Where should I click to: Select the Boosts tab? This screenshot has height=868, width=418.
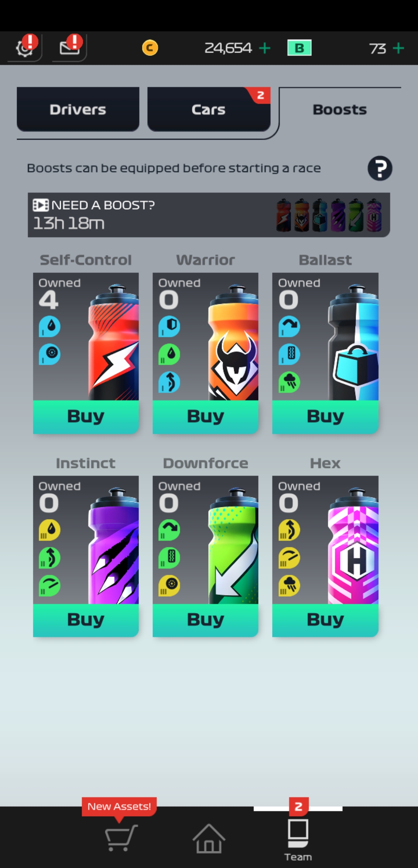point(340,109)
